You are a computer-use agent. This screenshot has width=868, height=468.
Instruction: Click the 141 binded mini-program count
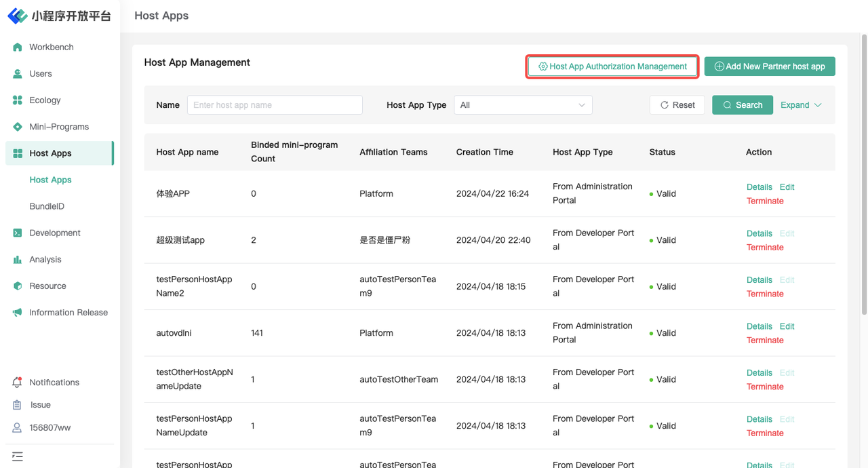[257, 333]
